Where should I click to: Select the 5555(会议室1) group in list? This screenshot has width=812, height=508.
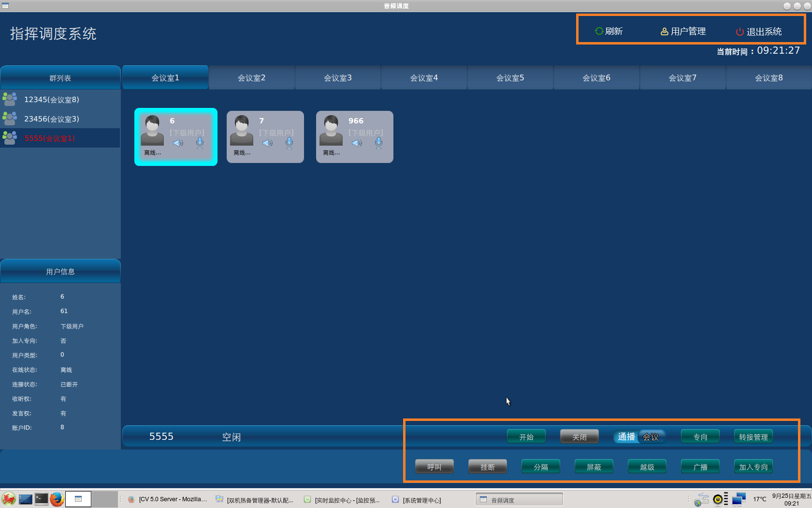pyautogui.click(x=49, y=138)
